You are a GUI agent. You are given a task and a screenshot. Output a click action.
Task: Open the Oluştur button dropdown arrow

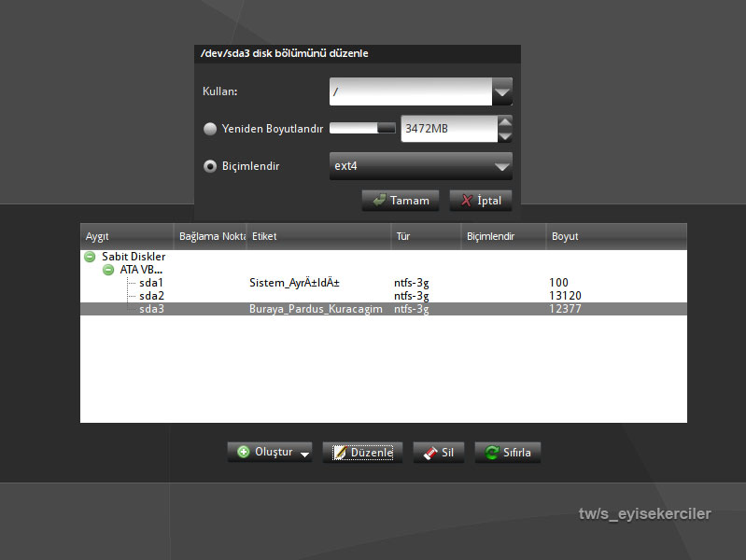[x=304, y=455]
